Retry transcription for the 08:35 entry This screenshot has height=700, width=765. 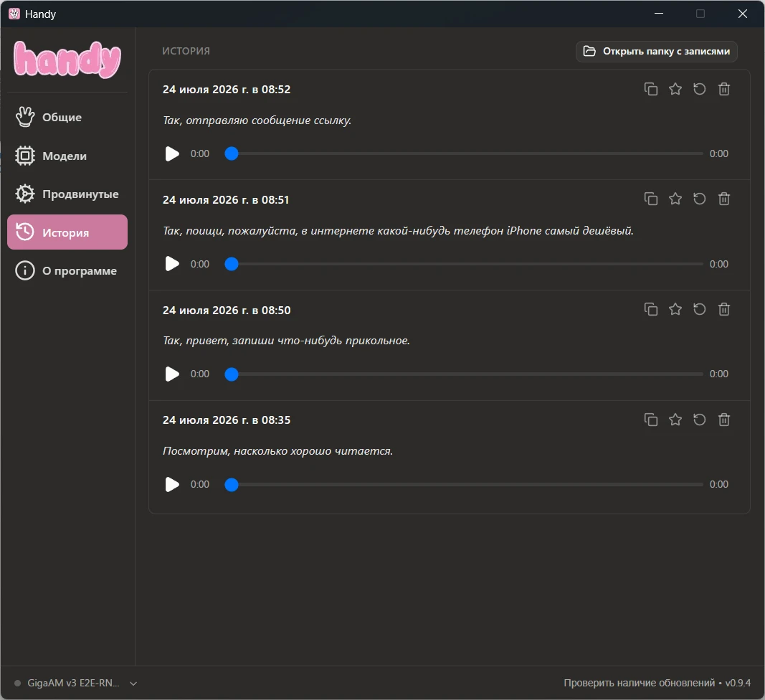click(700, 420)
